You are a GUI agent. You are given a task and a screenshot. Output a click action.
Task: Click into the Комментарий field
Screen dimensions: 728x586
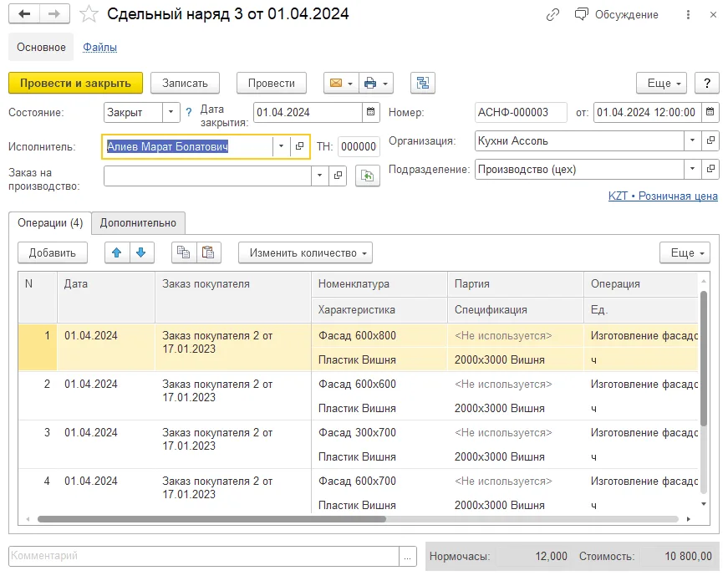(204, 556)
